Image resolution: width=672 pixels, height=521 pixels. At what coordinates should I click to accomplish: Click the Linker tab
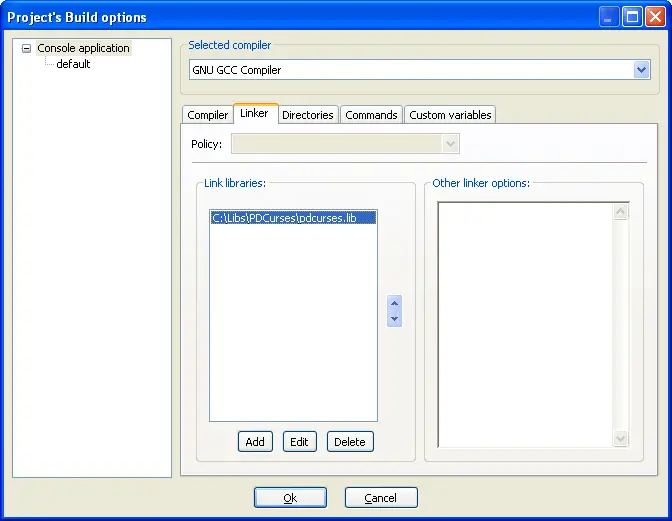point(254,114)
